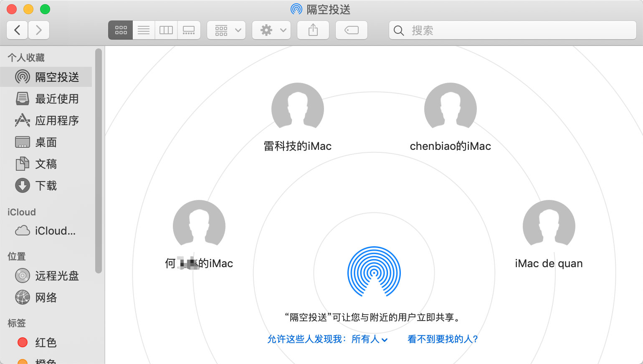Go back with the left arrow button
This screenshot has width=643, height=364.
click(18, 30)
